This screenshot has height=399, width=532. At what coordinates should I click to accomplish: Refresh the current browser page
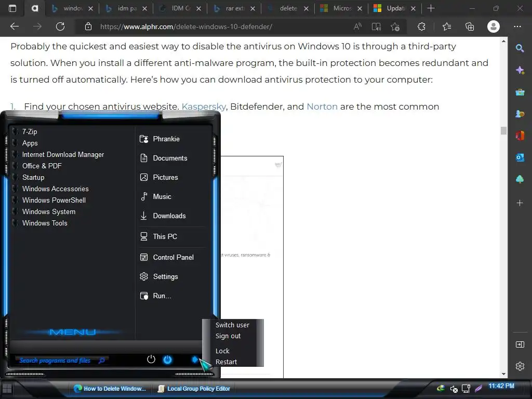[60, 26]
